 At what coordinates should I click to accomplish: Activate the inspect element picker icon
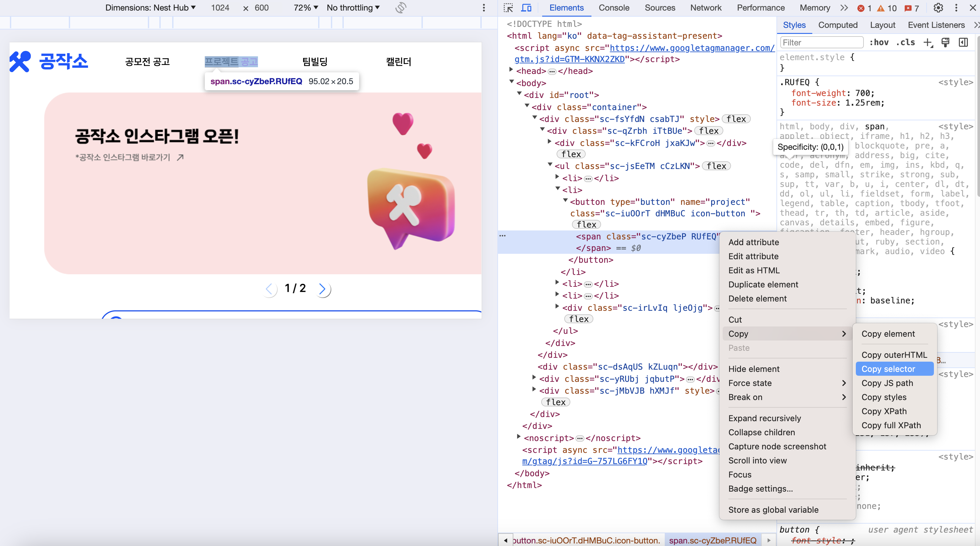pyautogui.click(x=508, y=8)
